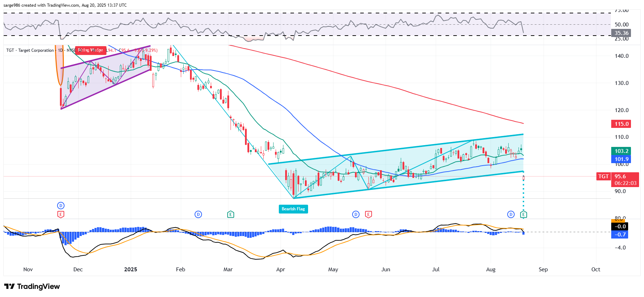Screen dimensions: 644x297
Task: Select the blue 101.9 moving average label
Action: [x=621, y=159]
